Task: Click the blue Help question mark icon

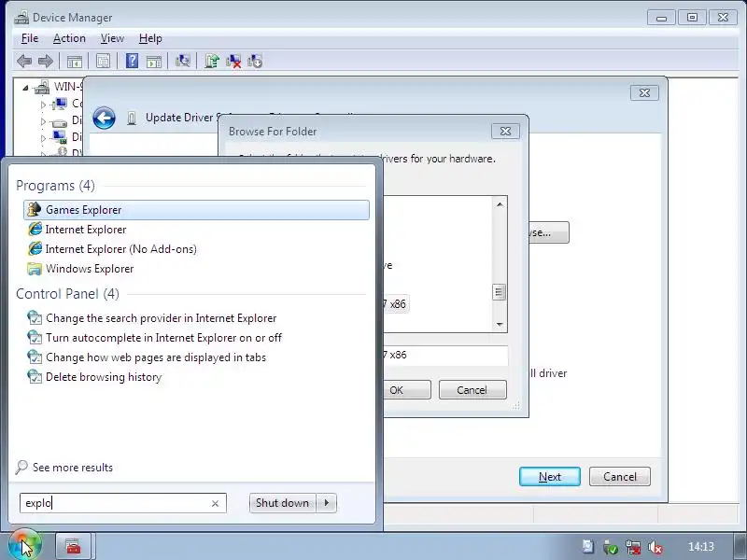Action: coord(132,61)
